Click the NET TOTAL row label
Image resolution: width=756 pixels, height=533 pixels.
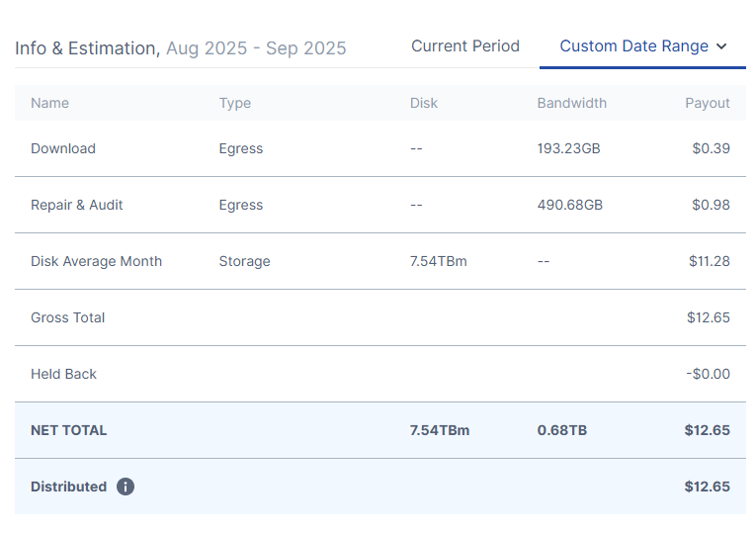pos(68,430)
